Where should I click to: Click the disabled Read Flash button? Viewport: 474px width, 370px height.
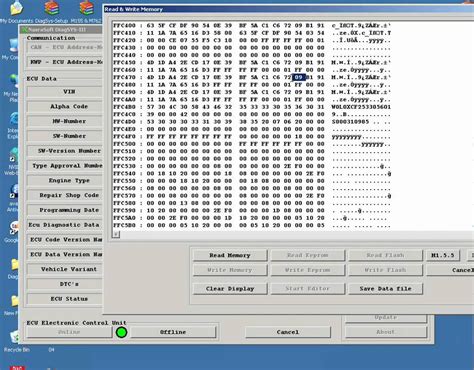pos(385,255)
